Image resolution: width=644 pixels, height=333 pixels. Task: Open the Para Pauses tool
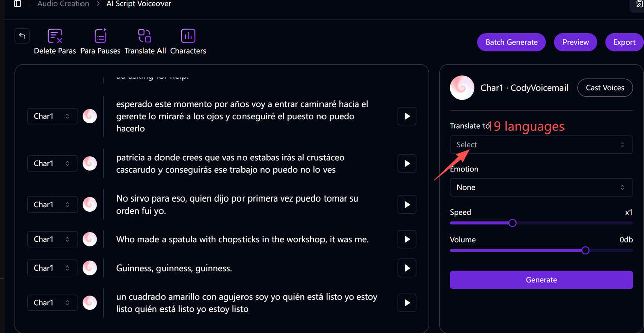tap(101, 36)
